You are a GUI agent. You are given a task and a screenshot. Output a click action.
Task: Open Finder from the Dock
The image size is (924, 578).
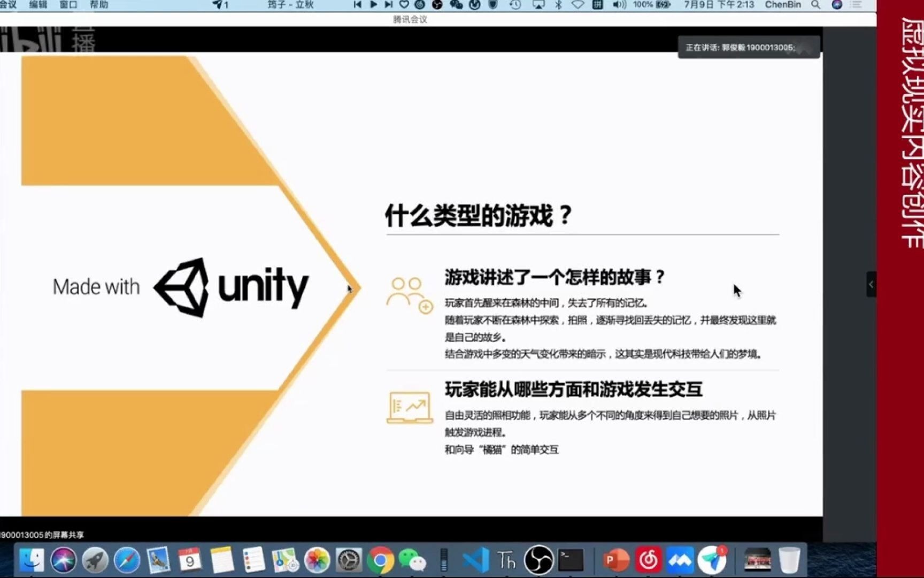(x=32, y=560)
